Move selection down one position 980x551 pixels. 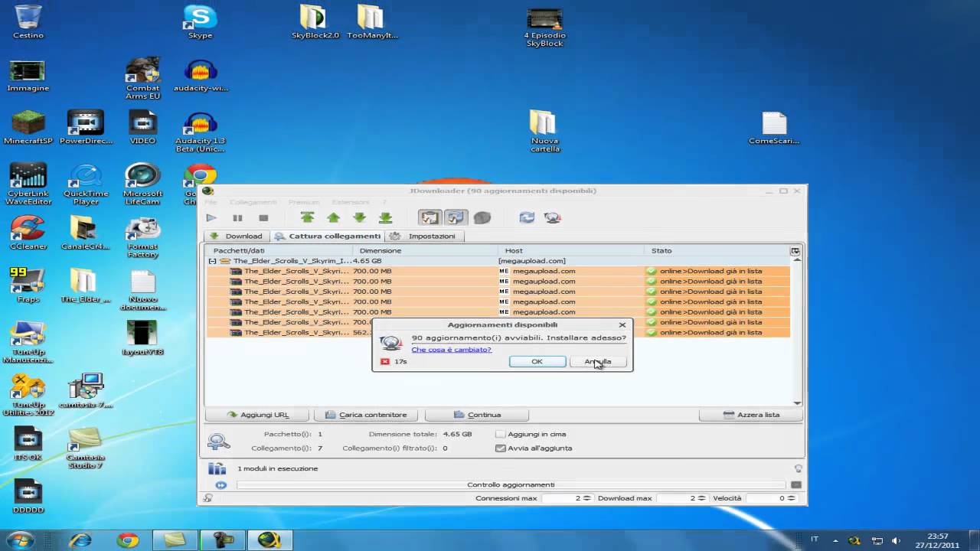(x=359, y=218)
